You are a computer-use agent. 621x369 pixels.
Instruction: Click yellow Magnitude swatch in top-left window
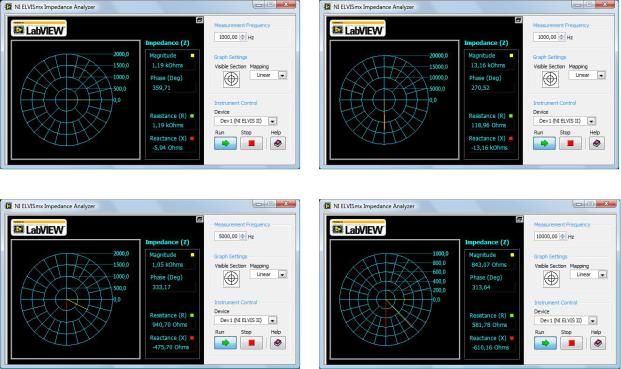coord(192,56)
